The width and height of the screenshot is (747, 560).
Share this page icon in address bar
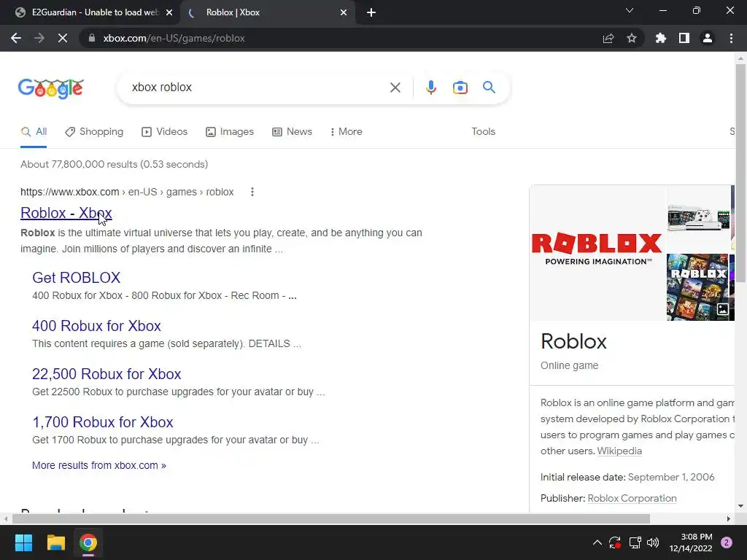pyautogui.click(x=608, y=38)
